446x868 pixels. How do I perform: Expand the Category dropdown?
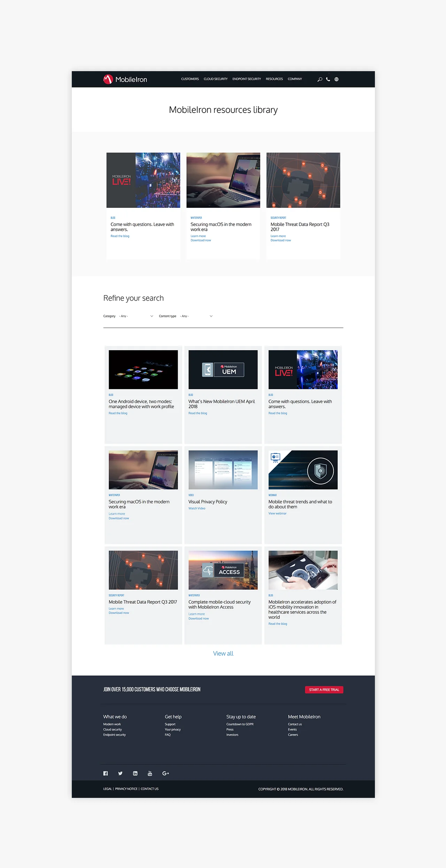click(x=136, y=316)
